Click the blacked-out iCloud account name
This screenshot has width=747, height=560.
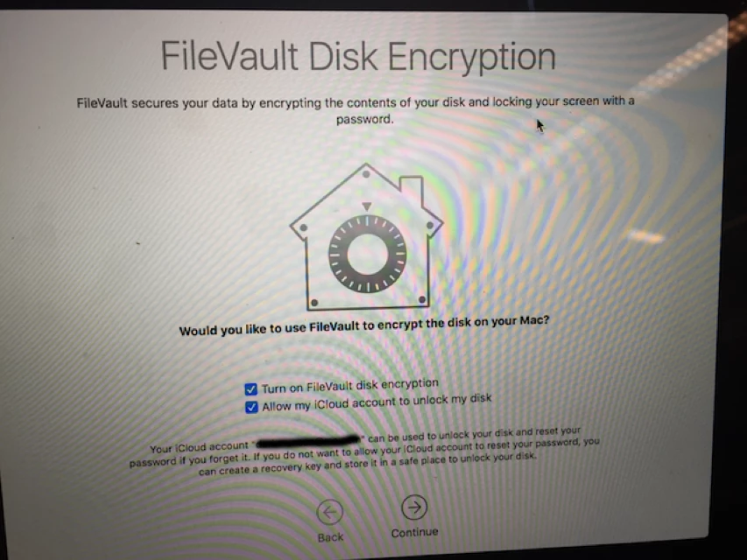click(x=308, y=441)
